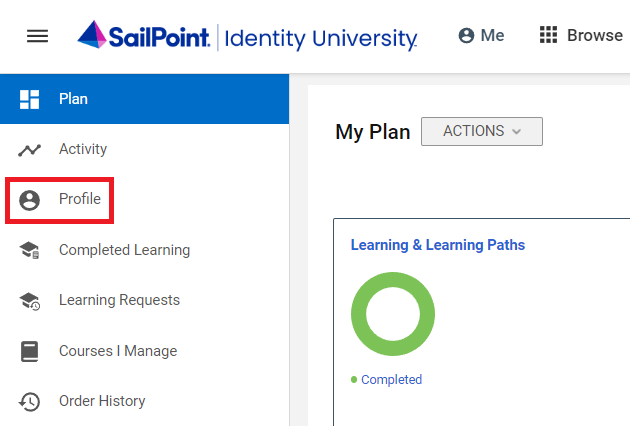Click the Me account icon
The height and width of the screenshot is (426, 630).
tap(465, 36)
